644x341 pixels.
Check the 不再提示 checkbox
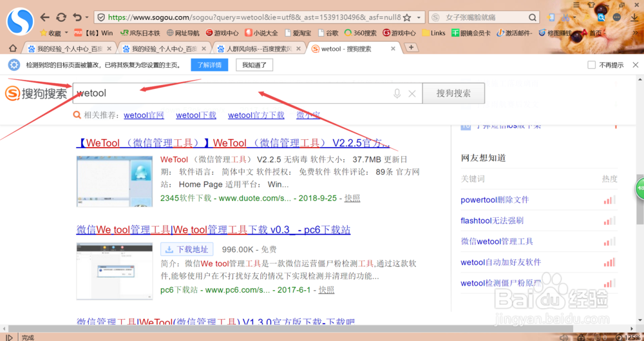[x=591, y=65]
